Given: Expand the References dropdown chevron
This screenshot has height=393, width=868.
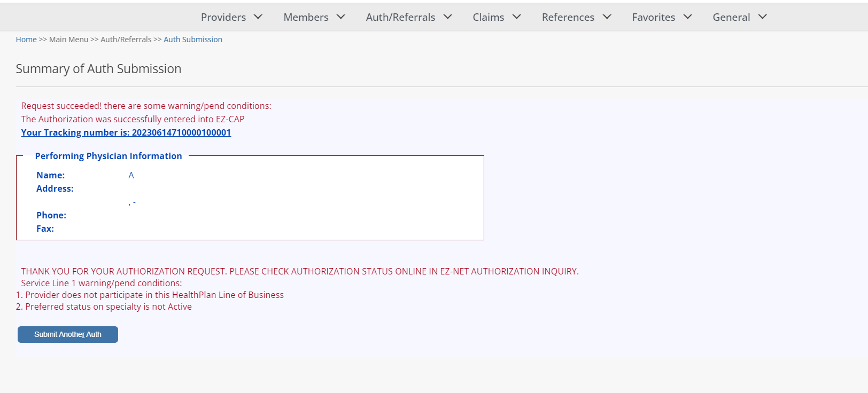Looking at the screenshot, I should (607, 17).
